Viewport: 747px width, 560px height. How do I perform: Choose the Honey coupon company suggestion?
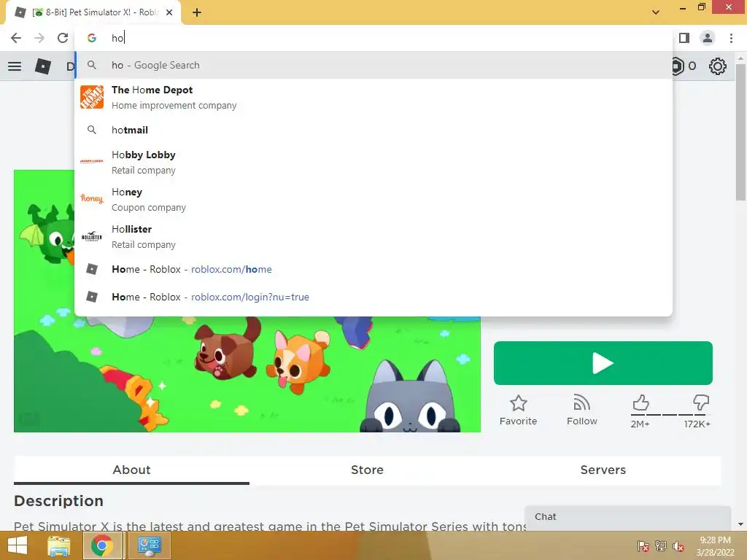click(373, 199)
